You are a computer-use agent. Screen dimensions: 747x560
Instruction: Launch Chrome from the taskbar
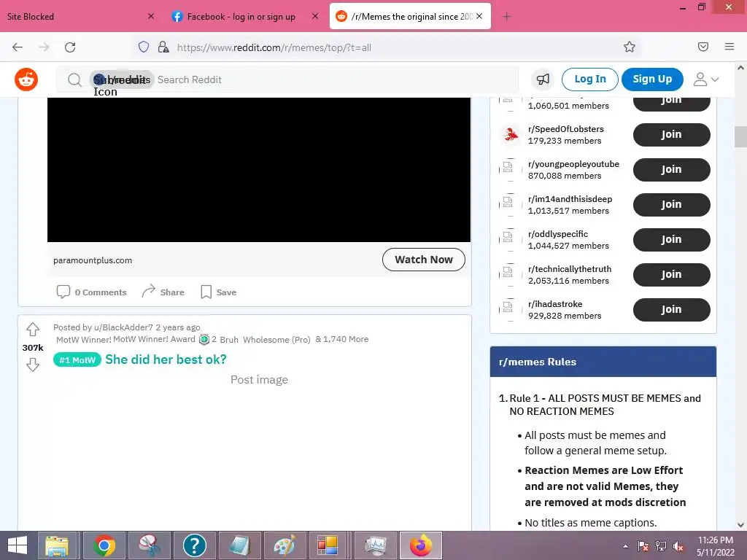(x=104, y=545)
